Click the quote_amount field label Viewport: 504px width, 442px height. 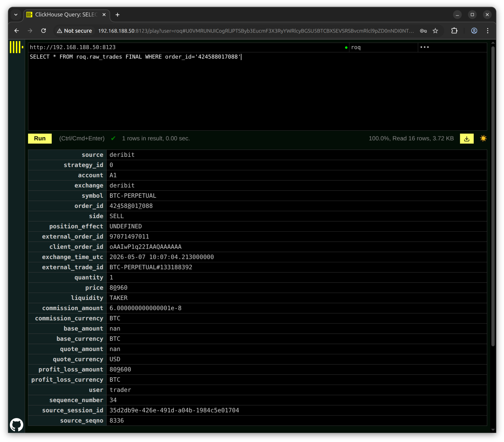[82, 349]
